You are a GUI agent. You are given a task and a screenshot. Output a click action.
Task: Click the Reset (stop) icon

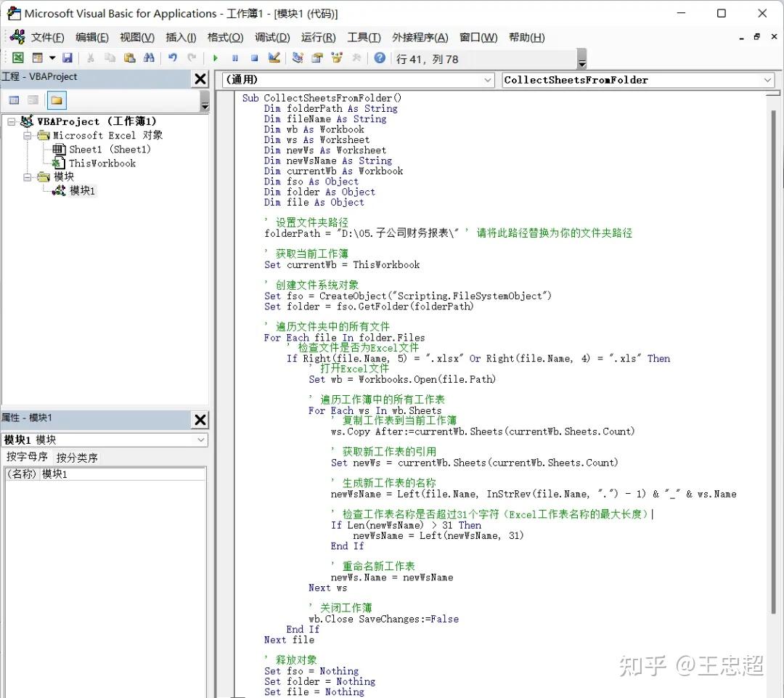coord(254,58)
